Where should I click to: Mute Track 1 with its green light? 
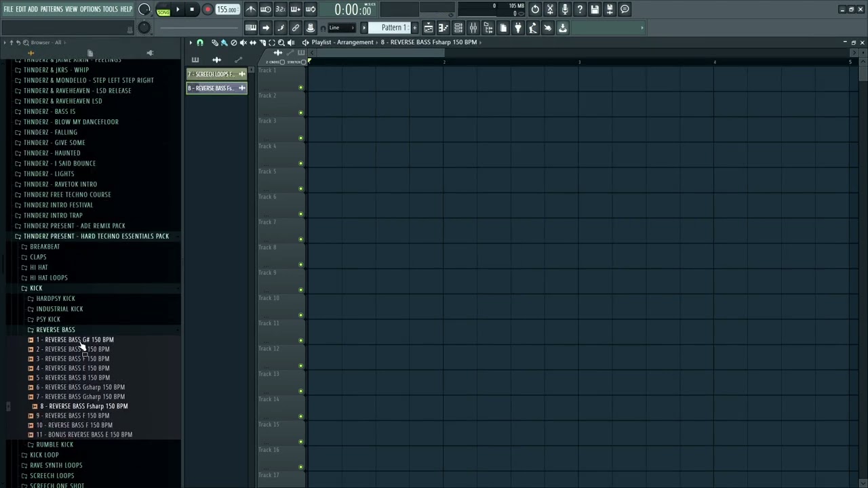301,87
